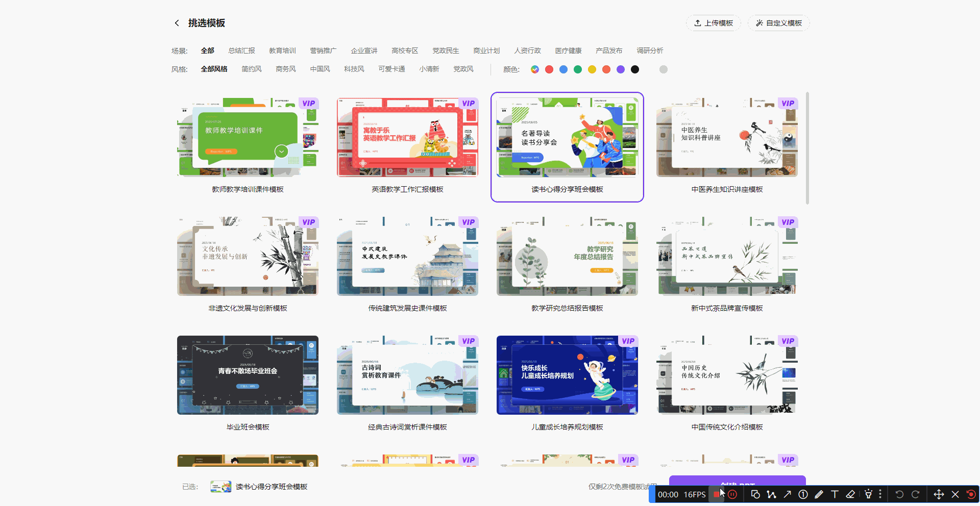This screenshot has width=980, height=506.
Task: Pick the orange-red color swatch
Action: 606,69
